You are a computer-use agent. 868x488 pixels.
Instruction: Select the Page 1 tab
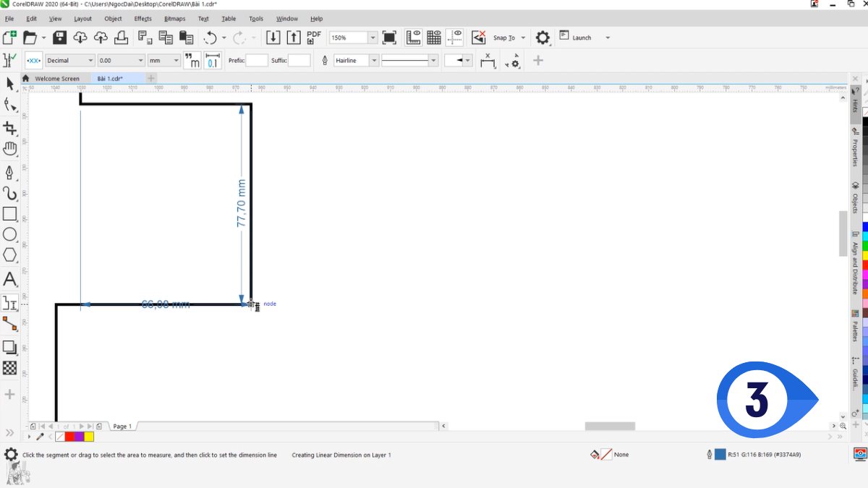click(x=122, y=427)
